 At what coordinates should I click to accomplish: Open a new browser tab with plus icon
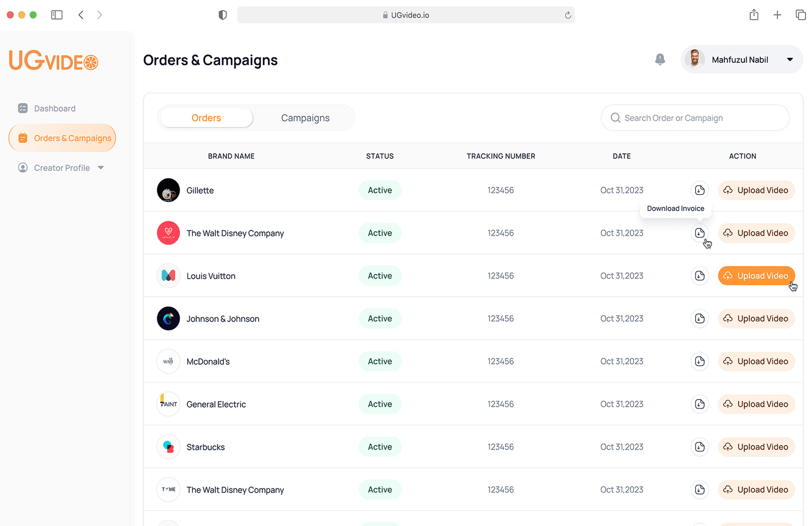[x=777, y=15]
